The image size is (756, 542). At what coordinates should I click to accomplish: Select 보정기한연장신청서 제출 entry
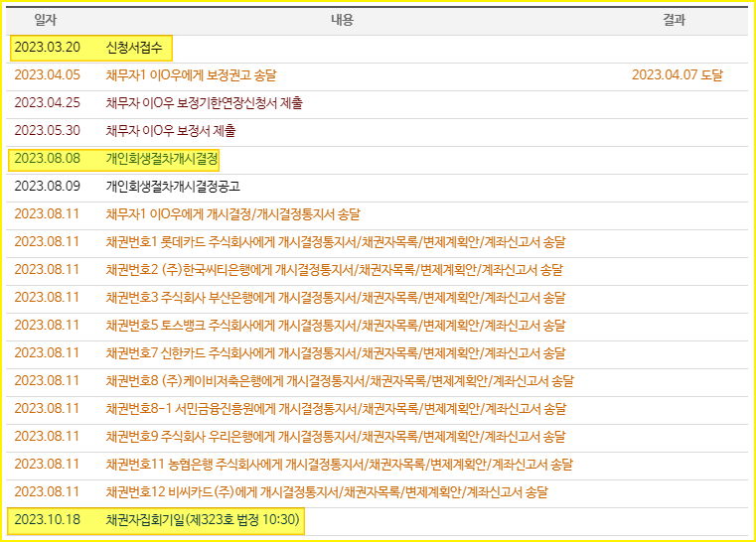204,103
